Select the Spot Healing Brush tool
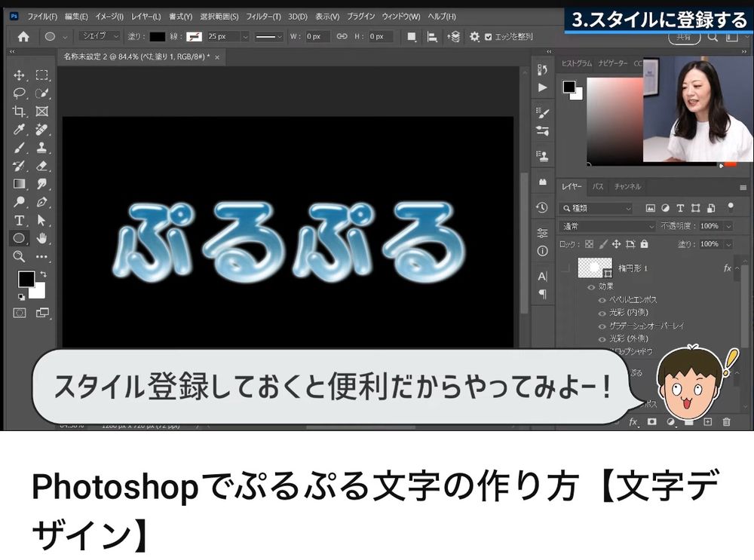The image size is (754, 560). pyautogui.click(x=41, y=130)
